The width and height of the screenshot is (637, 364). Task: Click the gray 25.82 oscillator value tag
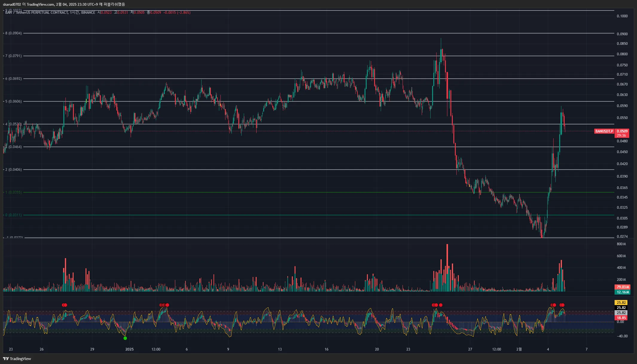(621, 313)
